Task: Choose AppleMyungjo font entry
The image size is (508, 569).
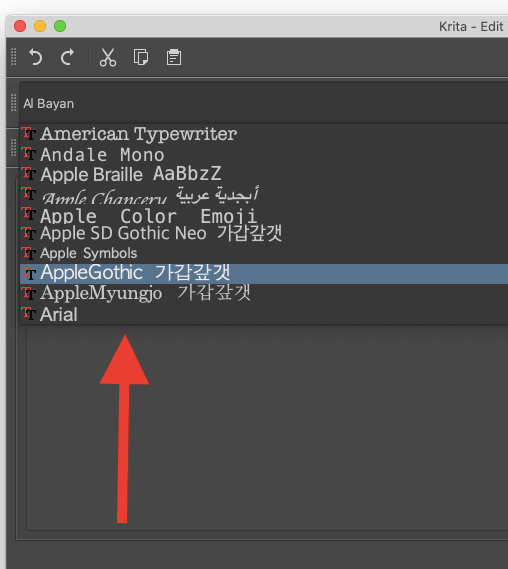Action: click(264, 294)
